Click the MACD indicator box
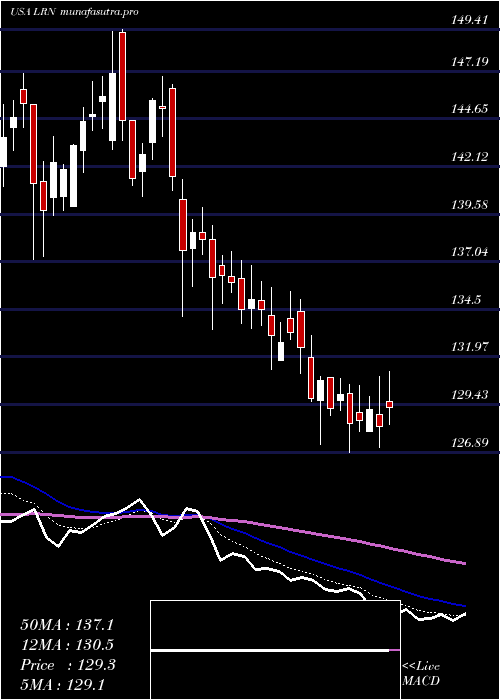This screenshot has width=500, height=700. pos(275,650)
